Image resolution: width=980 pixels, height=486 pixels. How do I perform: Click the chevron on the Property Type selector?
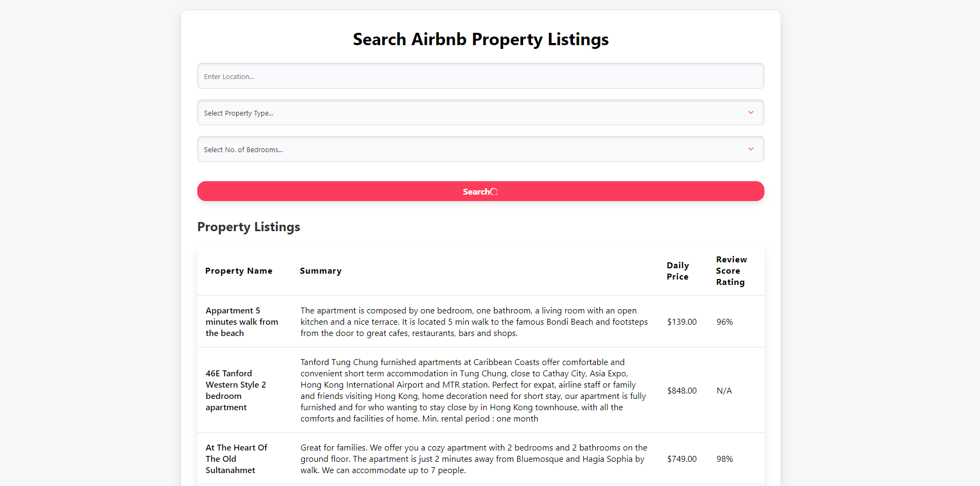point(750,112)
